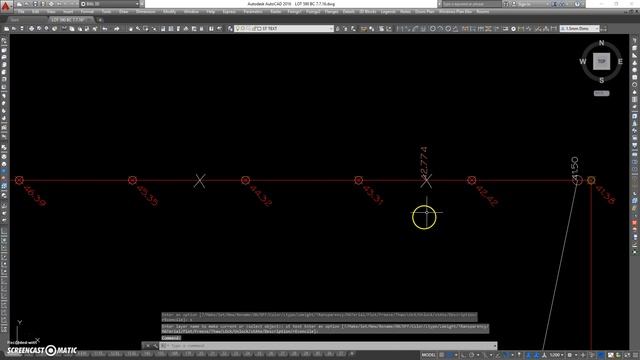Close the command line window
Image resolution: width=640 pixels, height=360 pixels.
point(148,346)
